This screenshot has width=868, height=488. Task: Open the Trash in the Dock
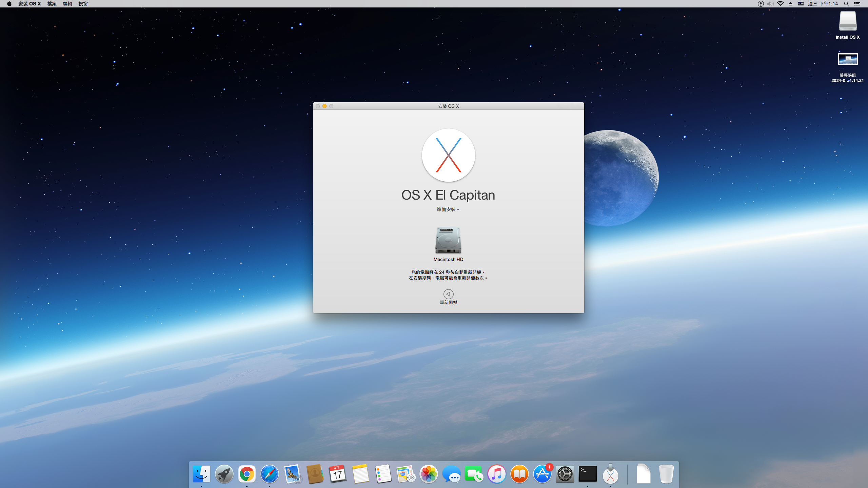point(666,474)
